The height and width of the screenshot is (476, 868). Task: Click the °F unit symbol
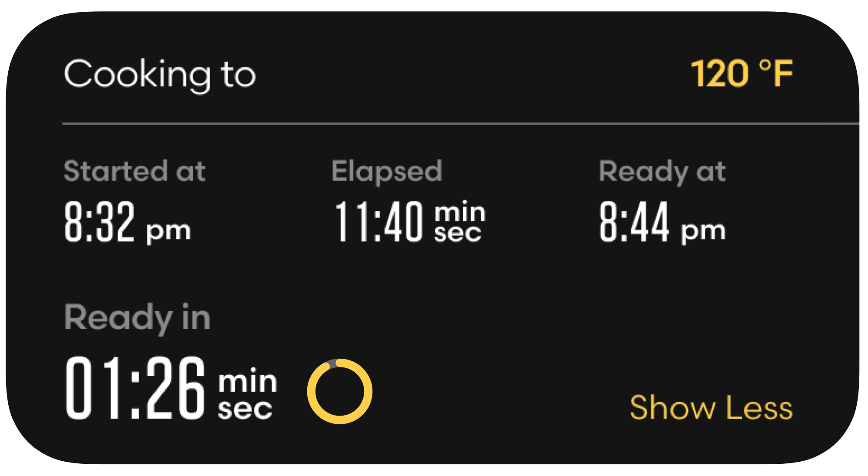pyautogui.click(x=776, y=74)
